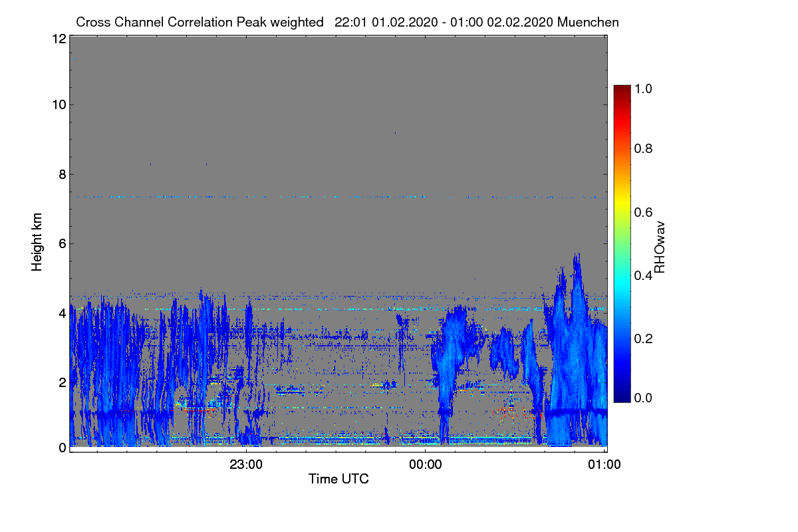Screen dimensions: 798x532
Task: Click the '2' height axis tick label
Action: 62,382
